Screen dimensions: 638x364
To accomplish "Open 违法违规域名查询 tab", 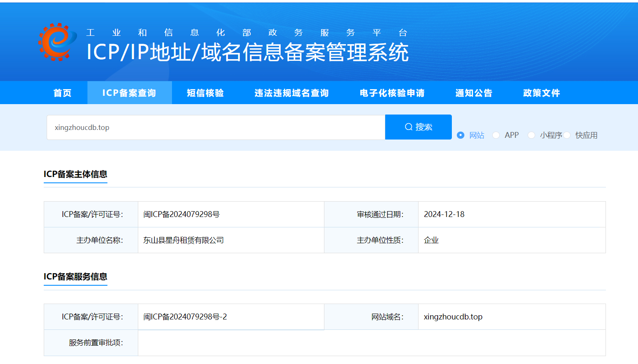I will [x=292, y=93].
